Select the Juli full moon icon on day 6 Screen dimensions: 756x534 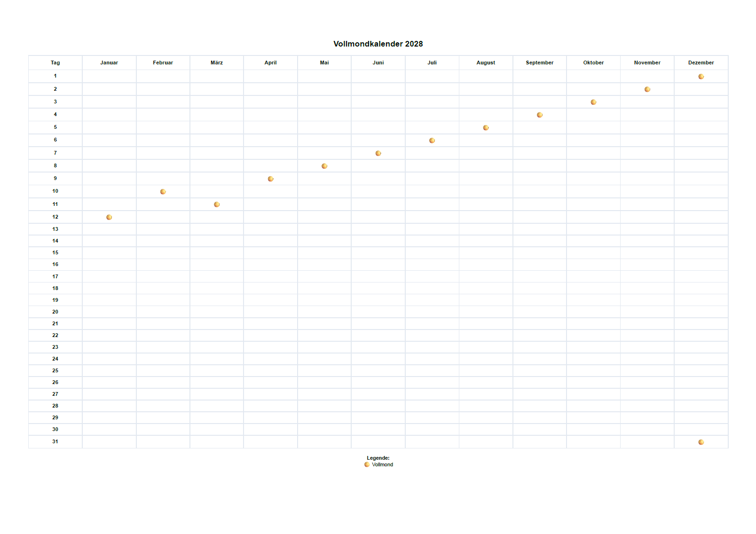point(432,141)
